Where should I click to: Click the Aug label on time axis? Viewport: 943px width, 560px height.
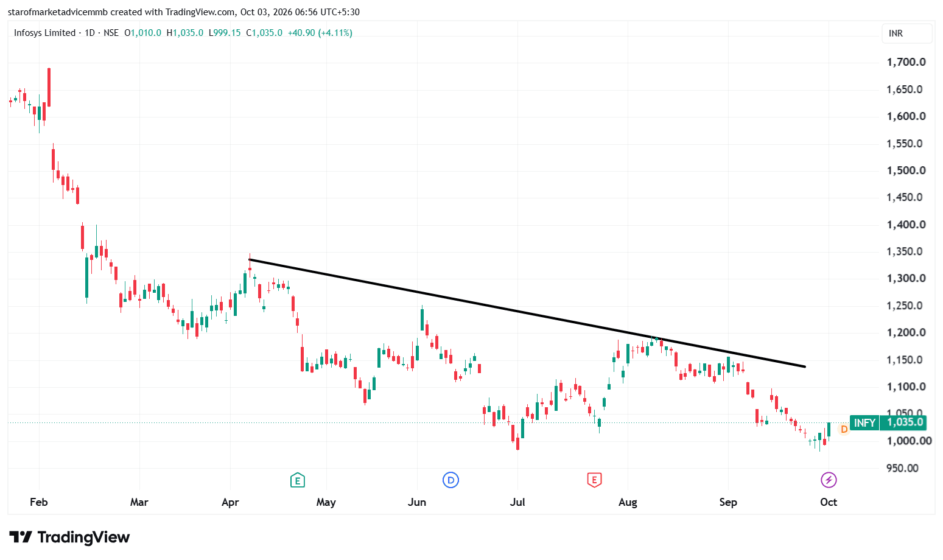click(628, 502)
